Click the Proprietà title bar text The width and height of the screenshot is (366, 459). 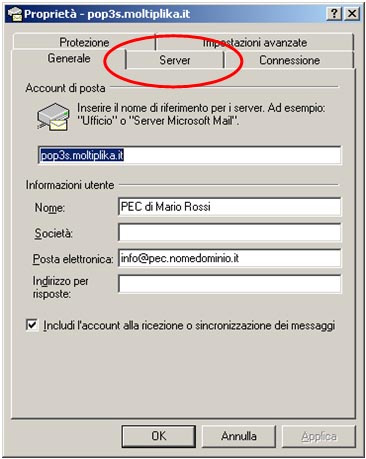click(107, 14)
